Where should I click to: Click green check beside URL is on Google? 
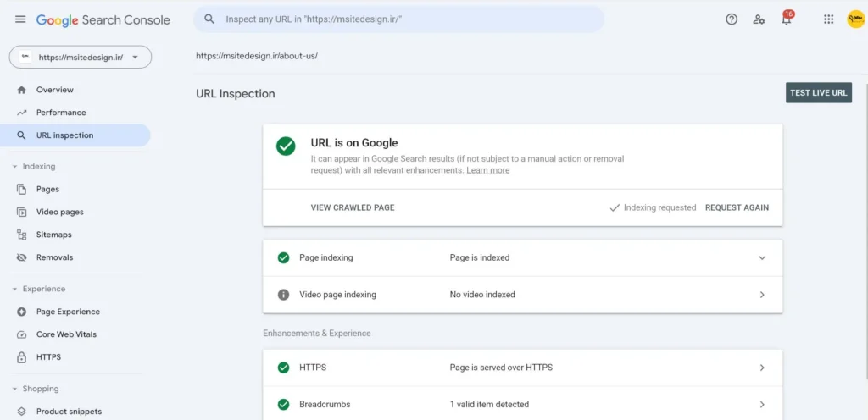[286, 146]
